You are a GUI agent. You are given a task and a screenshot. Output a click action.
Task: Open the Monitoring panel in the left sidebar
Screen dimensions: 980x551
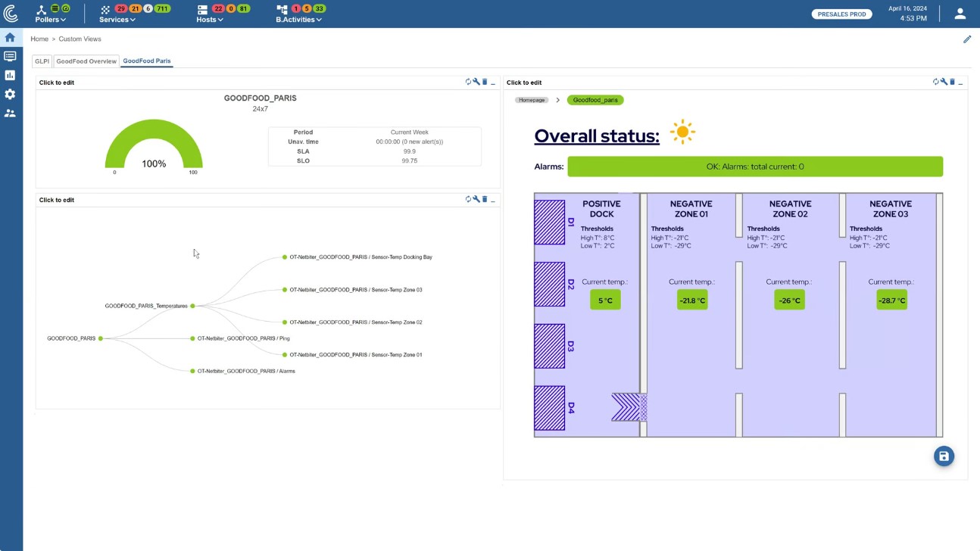[x=11, y=55]
